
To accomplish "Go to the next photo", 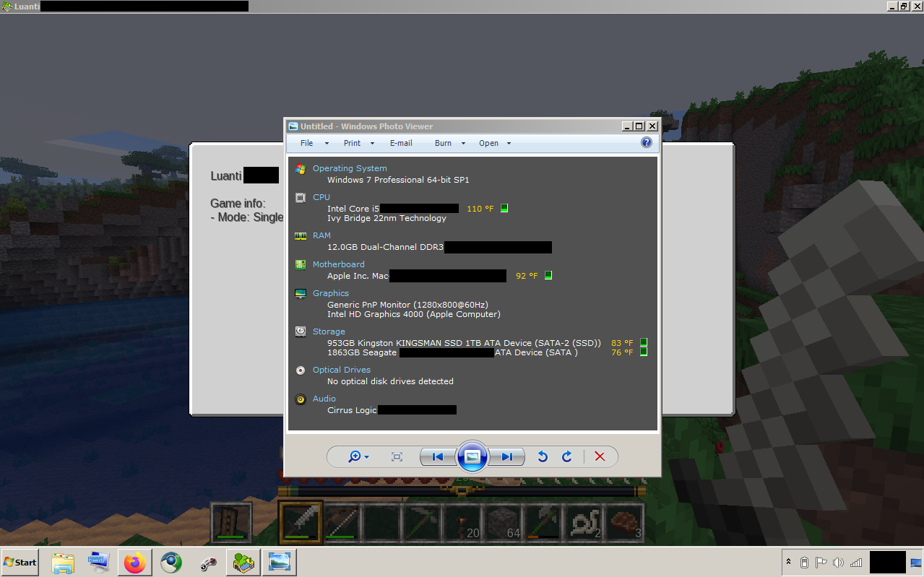I will click(507, 456).
